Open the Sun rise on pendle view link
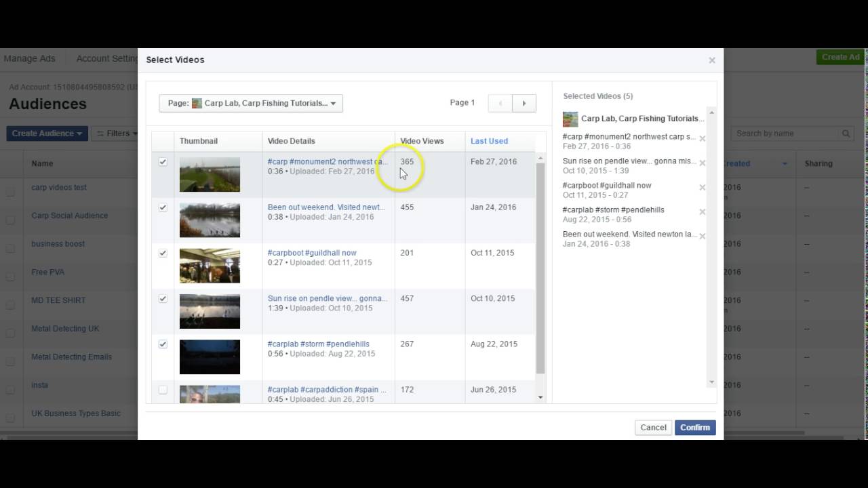Image resolution: width=868 pixels, height=488 pixels. coord(327,298)
